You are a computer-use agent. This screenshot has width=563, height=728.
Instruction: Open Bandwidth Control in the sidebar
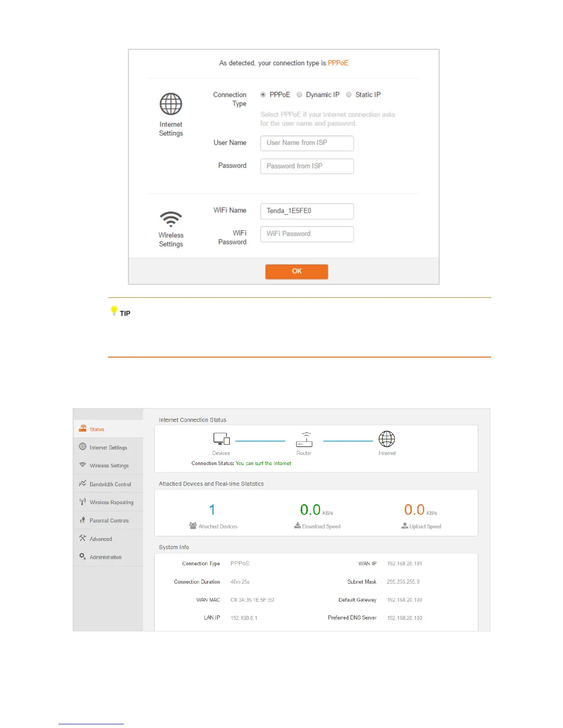coord(108,484)
